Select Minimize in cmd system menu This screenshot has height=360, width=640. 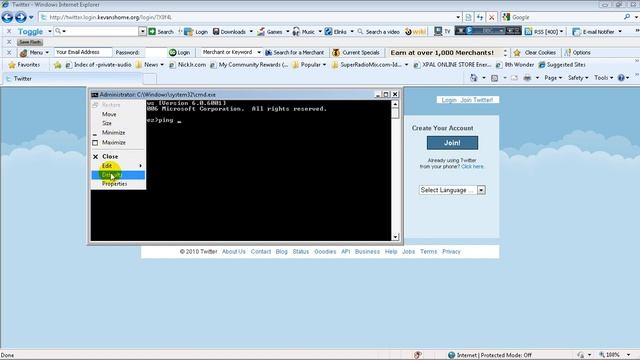coord(118,133)
